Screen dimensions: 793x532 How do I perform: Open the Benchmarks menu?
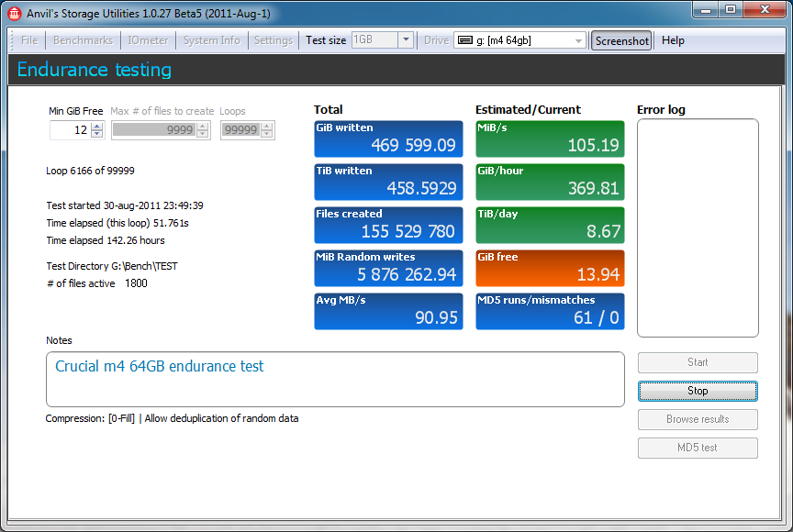pyautogui.click(x=83, y=40)
